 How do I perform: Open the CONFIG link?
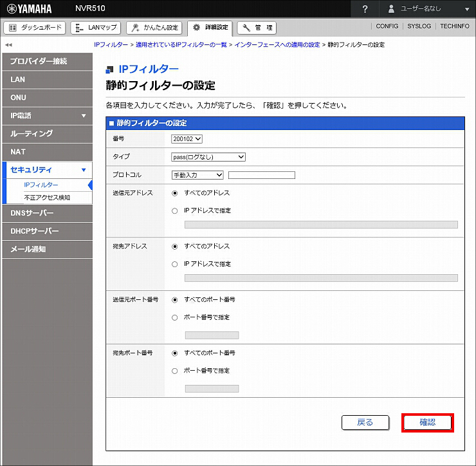[x=387, y=26]
